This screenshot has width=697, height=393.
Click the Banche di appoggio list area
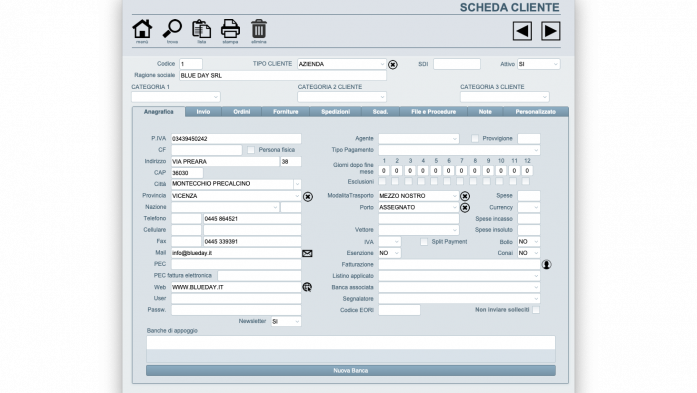tap(351, 349)
